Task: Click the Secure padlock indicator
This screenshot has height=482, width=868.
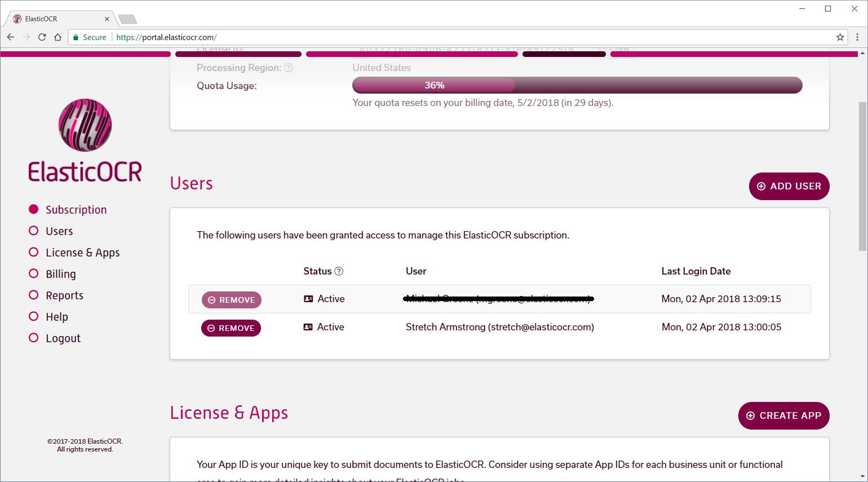Action: (x=90, y=37)
